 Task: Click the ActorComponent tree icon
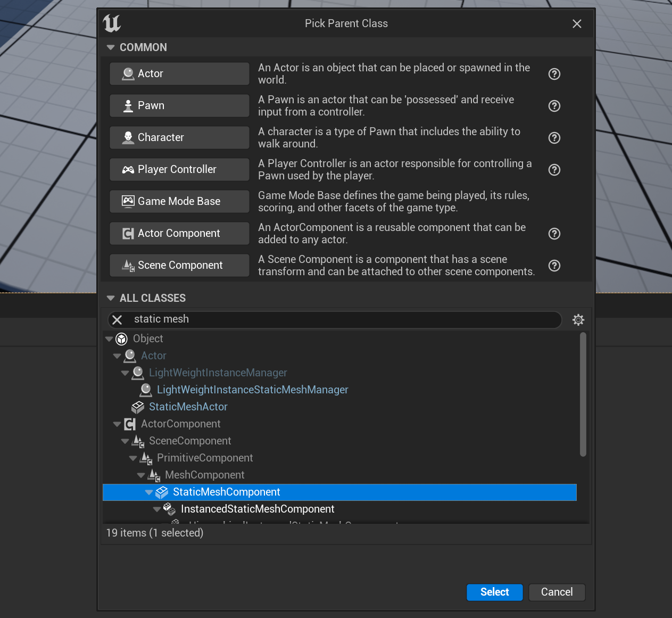point(130,424)
